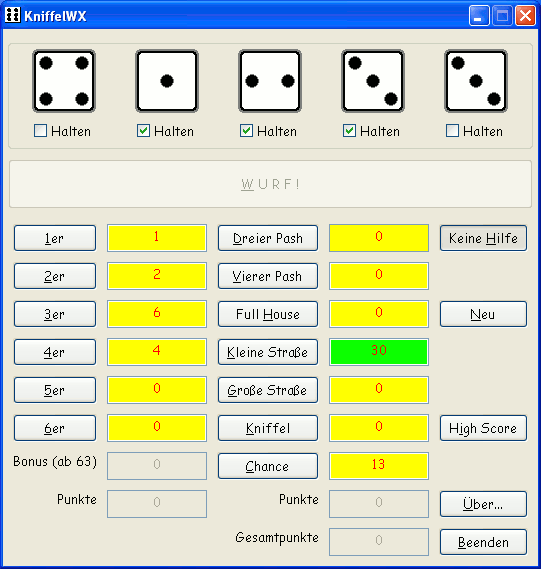Click the KniffelWX title bar icon
541x569 pixels.
(x=13, y=15)
